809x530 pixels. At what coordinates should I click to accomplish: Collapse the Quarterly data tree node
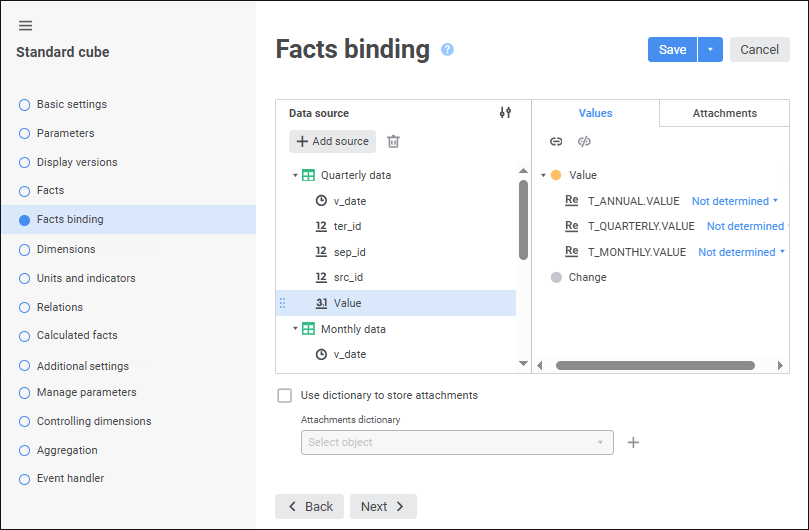coord(295,175)
